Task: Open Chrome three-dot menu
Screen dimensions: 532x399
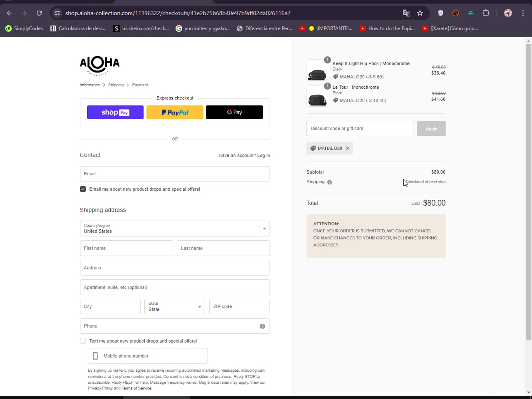Action: [523, 13]
